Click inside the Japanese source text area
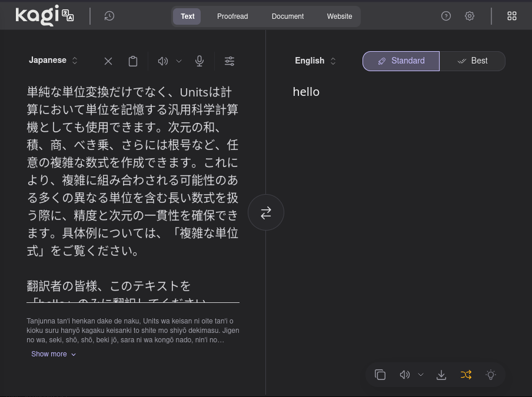This screenshot has width=532, height=397. pos(133,176)
